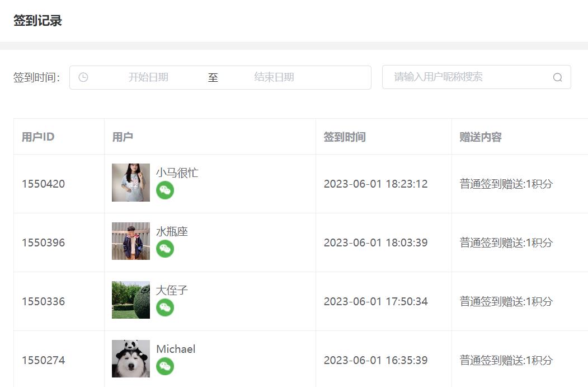Click the clock icon in the date range field
This screenshot has height=387, width=588.
83,77
